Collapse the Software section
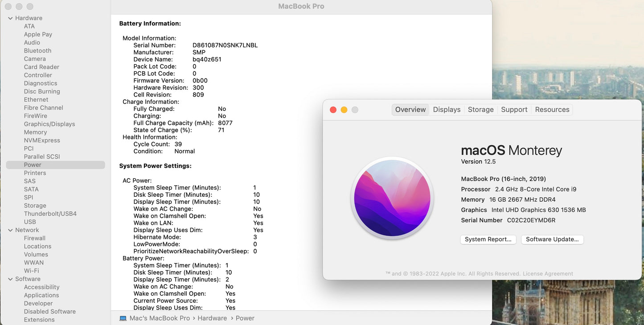This screenshot has height=325, width=644. (x=10, y=279)
